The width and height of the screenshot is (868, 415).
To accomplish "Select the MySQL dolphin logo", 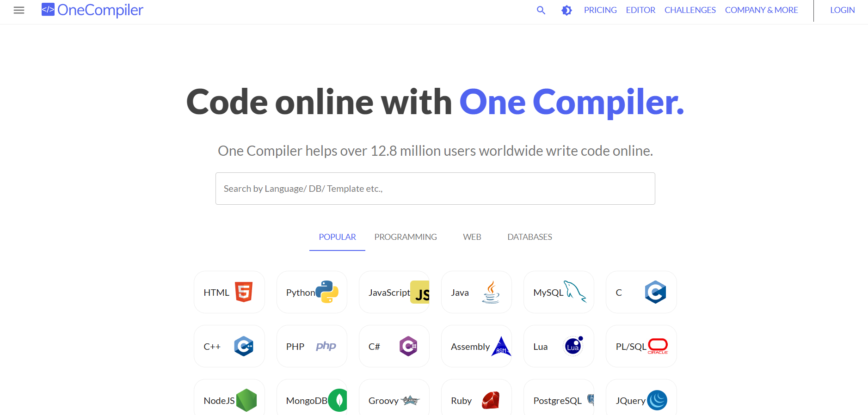I will 575,292.
